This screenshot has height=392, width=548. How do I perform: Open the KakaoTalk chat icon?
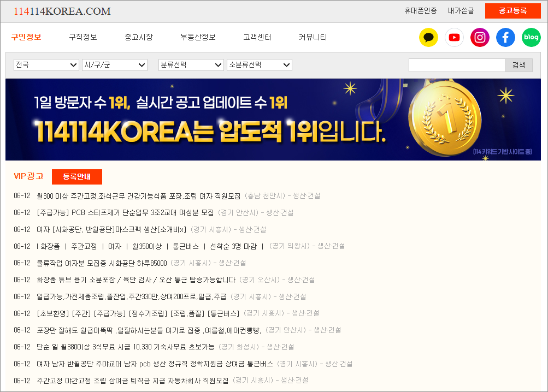pos(428,37)
